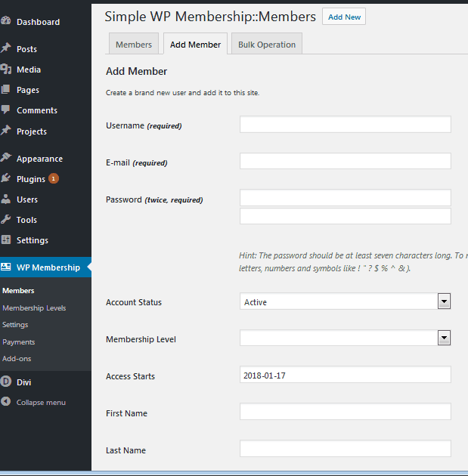Open the Membership Levels submenu link
Image resolution: width=468 pixels, height=476 pixels.
(34, 308)
